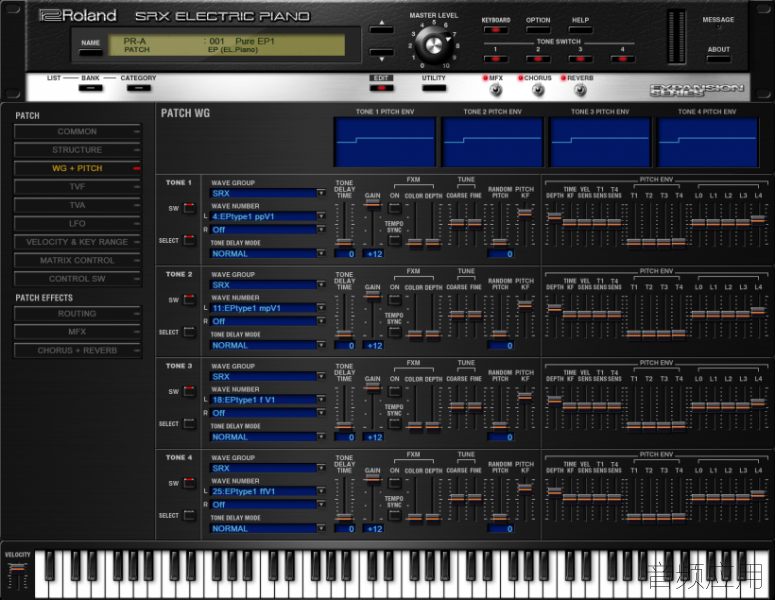The width and height of the screenshot is (775, 600).
Task: Step to next patch with down arrow button
Action: tap(382, 52)
